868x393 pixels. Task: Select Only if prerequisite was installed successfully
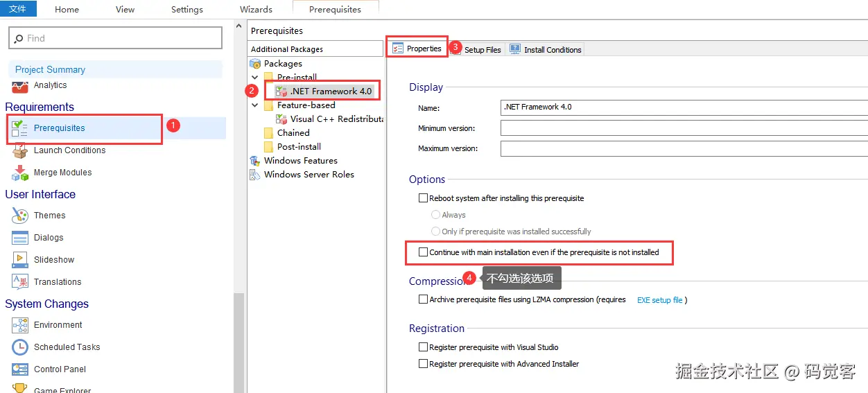436,232
